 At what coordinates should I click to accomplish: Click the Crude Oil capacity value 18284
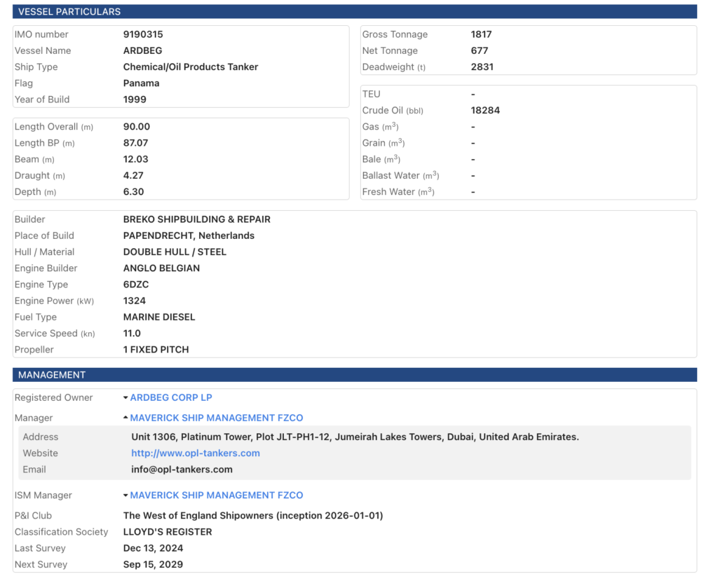tap(485, 110)
